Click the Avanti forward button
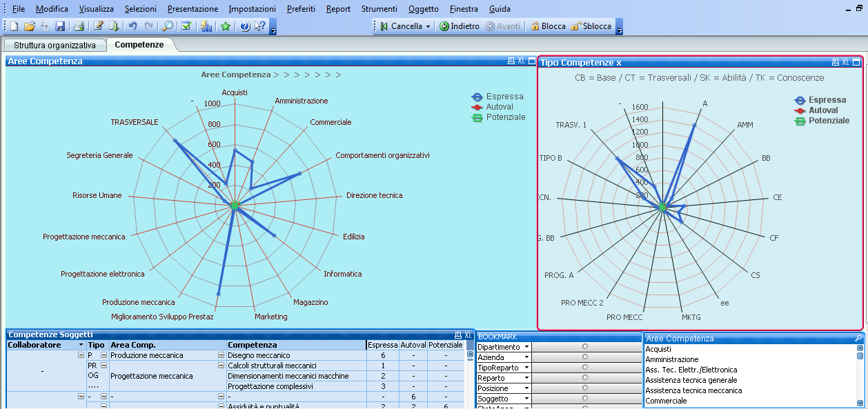868x409 pixels. click(x=503, y=26)
